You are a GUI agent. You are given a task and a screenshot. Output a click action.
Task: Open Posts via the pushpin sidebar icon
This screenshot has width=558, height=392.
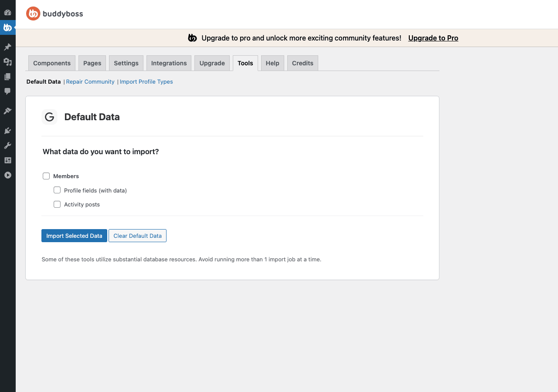[7, 47]
